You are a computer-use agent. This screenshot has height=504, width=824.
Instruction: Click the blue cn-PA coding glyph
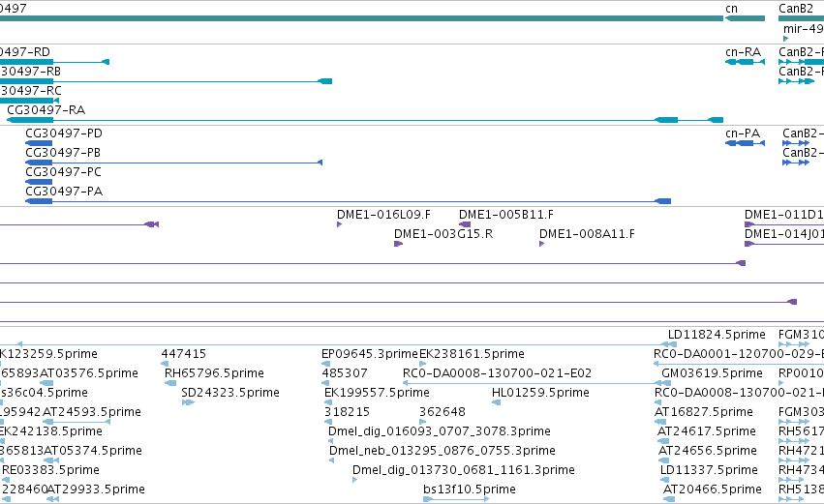(x=745, y=143)
